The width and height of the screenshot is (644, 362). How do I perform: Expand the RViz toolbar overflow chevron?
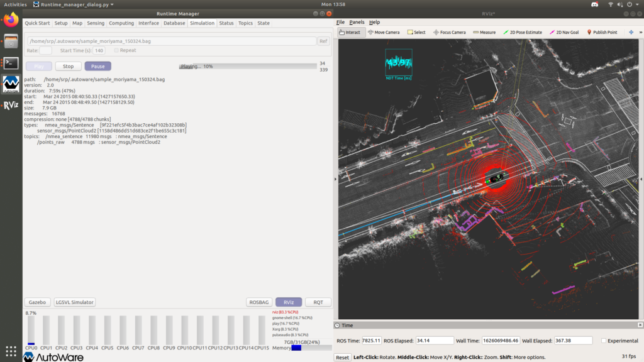point(640,32)
